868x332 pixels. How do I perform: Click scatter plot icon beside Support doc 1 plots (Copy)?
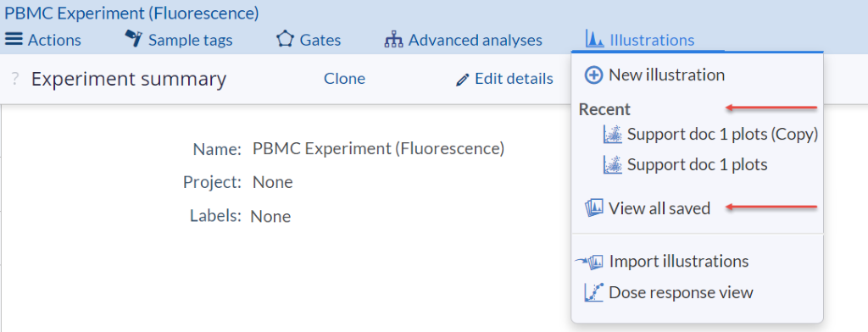613,135
